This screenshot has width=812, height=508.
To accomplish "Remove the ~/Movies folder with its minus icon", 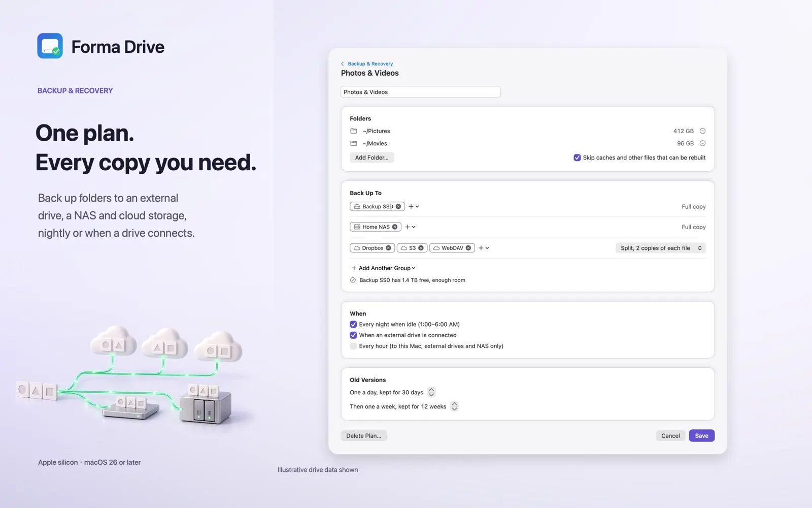I will (x=702, y=143).
